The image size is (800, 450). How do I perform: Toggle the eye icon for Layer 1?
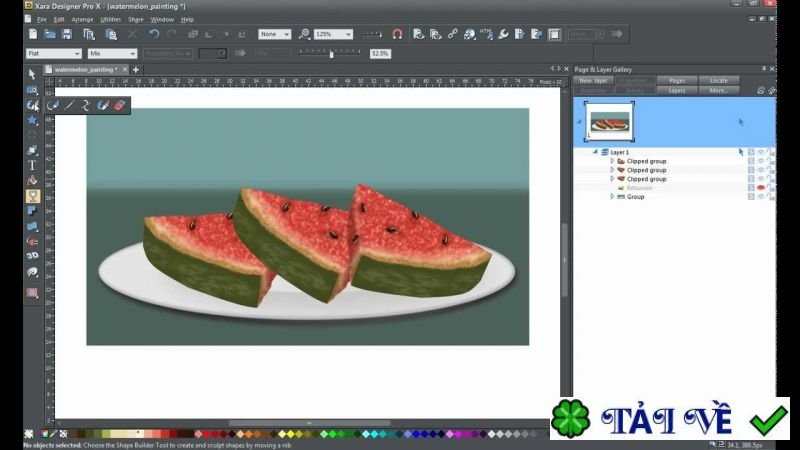tap(760, 152)
